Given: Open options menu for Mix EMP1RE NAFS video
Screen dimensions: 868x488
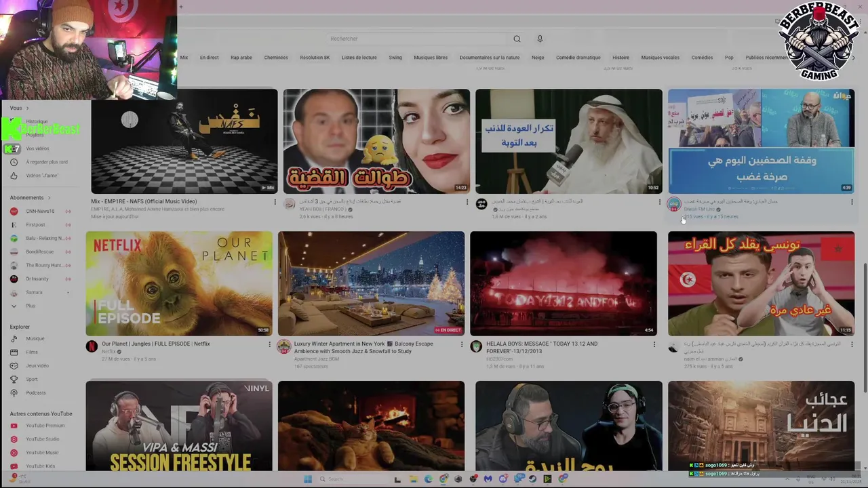Looking at the screenshot, I should pyautogui.click(x=275, y=202).
